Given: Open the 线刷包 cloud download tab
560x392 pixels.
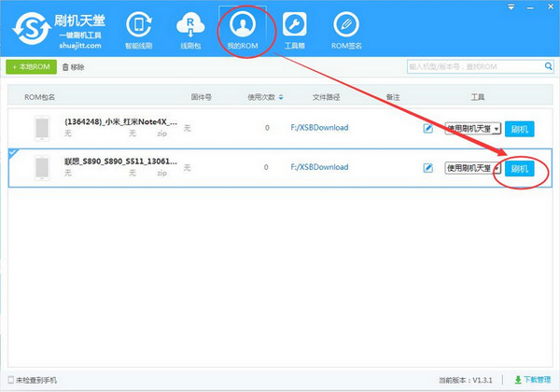Looking at the screenshot, I should 190,31.
